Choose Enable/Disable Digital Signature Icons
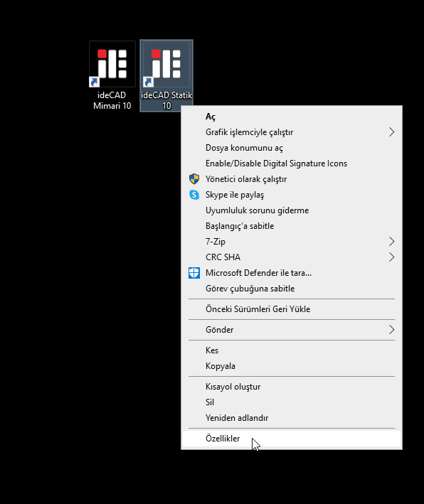The height and width of the screenshot is (504, 424). pos(292,163)
